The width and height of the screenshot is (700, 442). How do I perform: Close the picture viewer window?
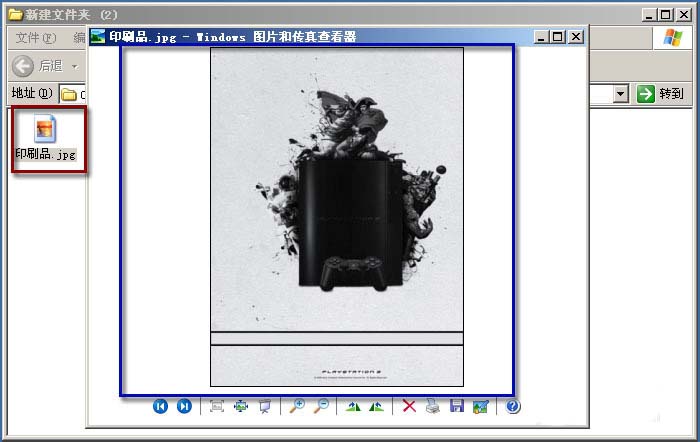point(576,37)
